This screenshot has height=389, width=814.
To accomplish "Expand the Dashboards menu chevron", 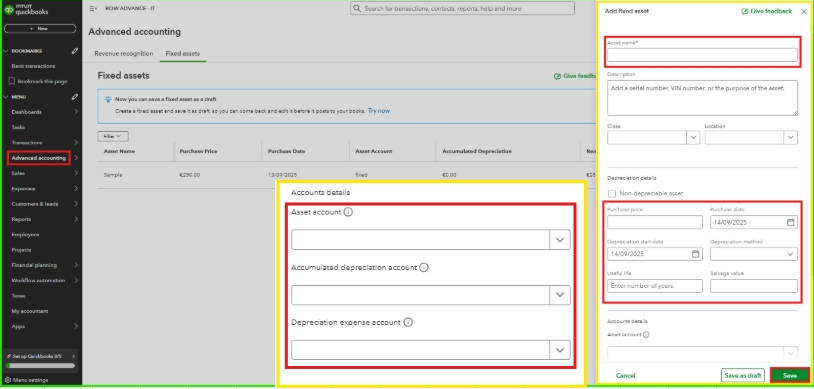I will (76, 112).
